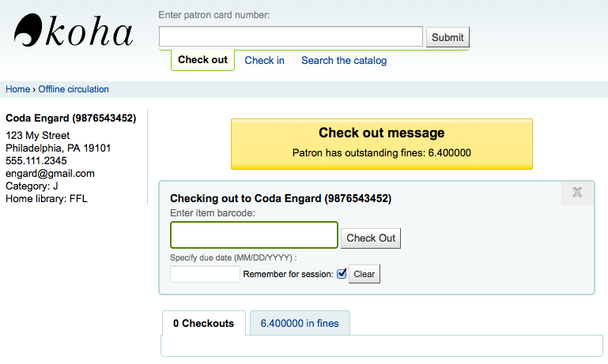Focus the patron card number field

[x=290, y=37]
